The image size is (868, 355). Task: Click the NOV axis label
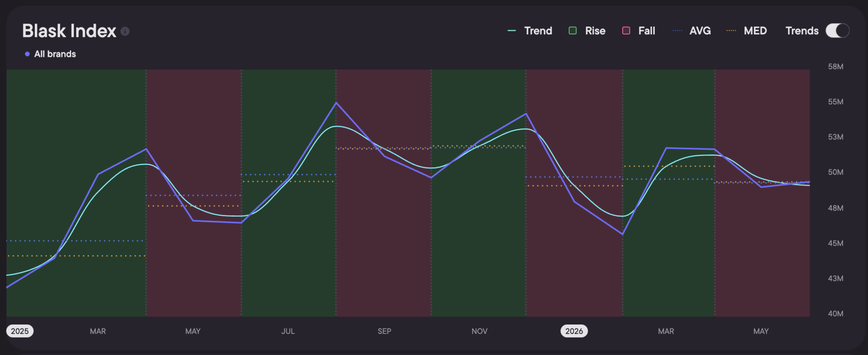pos(479,331)
